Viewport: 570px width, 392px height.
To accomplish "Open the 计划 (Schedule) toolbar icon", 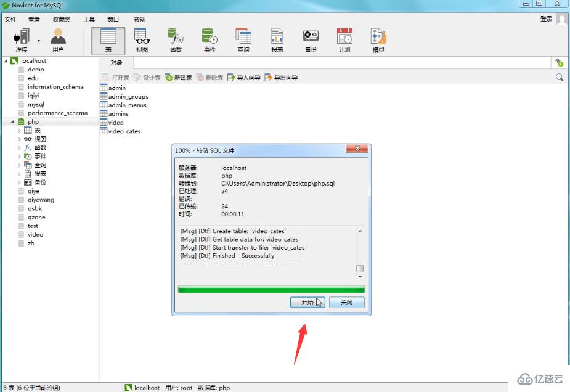I will 344,38.
